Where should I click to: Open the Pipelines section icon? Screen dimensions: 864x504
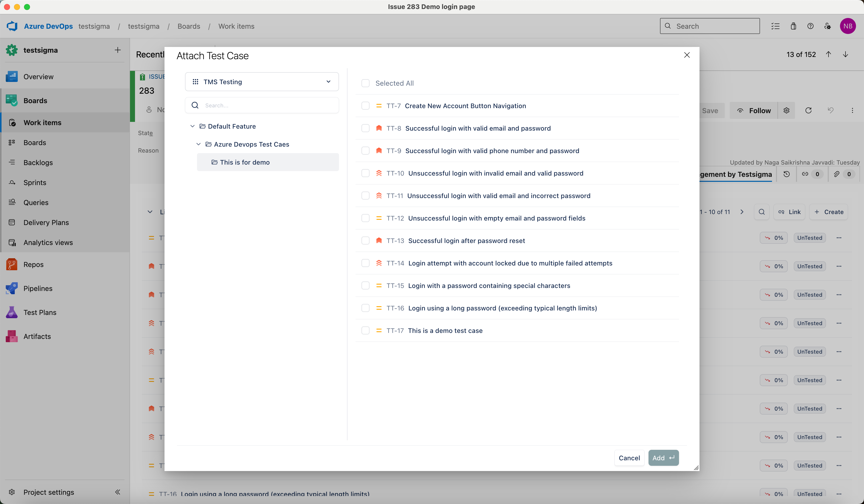(12, 288)
